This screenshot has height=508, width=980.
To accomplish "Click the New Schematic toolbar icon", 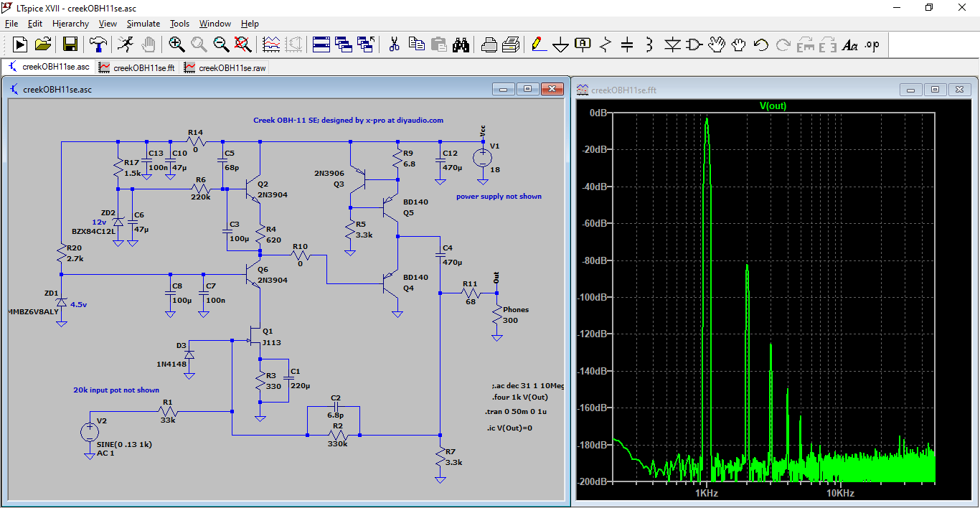I will tap(20, 44).
